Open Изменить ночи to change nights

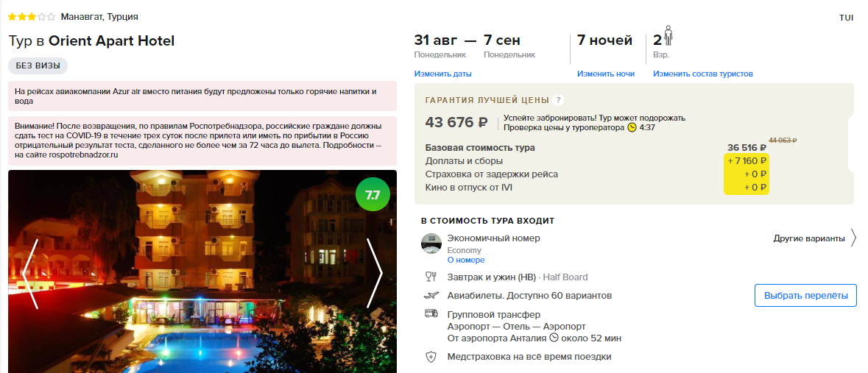(x=606, y=74)
